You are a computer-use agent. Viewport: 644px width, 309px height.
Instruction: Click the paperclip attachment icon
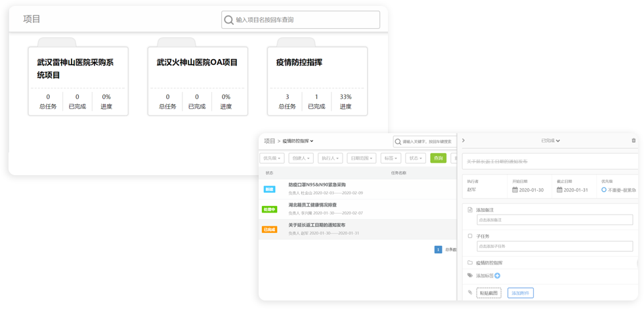coord(470,293)
